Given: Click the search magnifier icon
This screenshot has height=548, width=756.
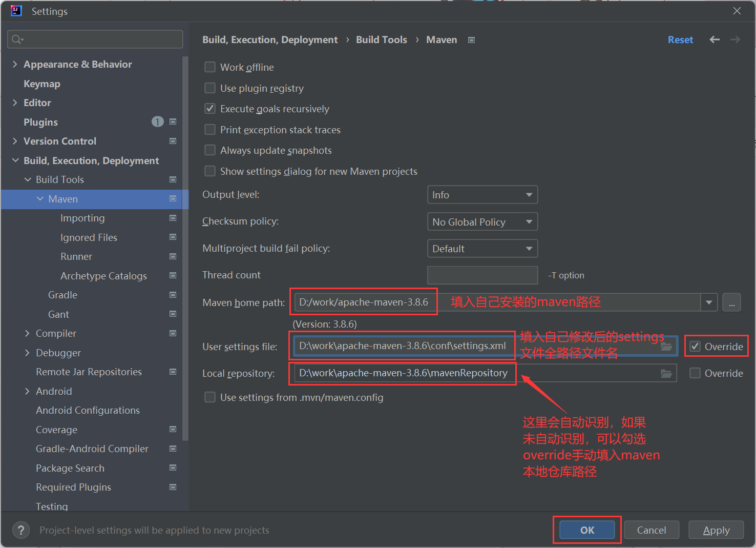Looking at the screenshot, I should coord(17,39).
